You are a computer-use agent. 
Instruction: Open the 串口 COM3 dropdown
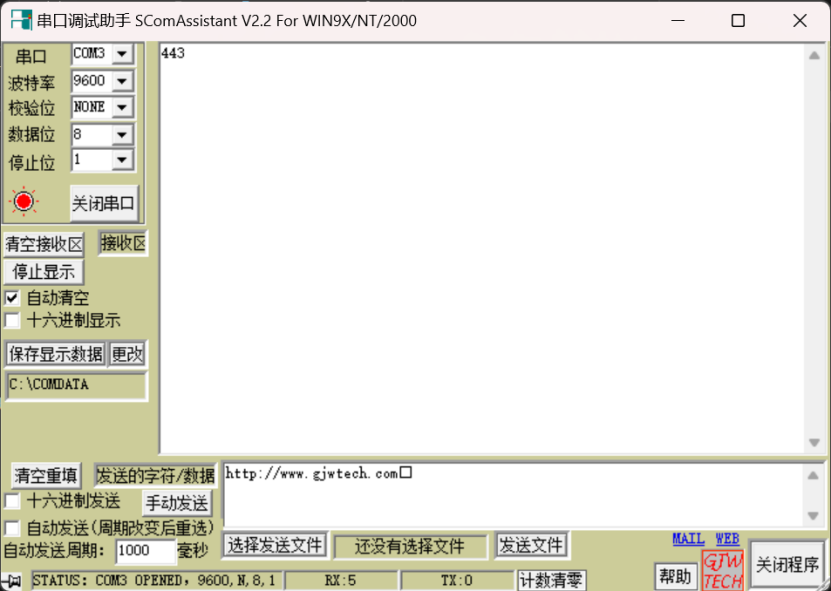pyautogui.click(x=122, y=54)
